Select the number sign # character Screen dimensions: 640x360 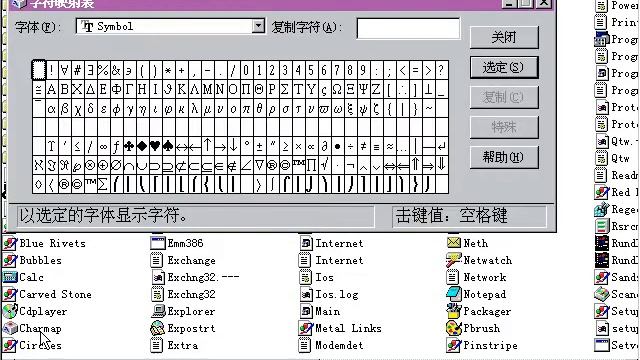(x=77, y=70)
